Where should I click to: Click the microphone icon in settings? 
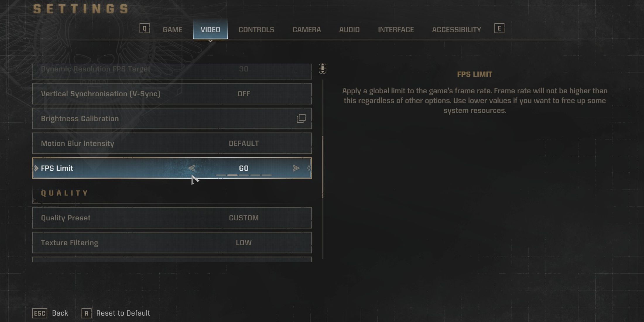(323, 68)
